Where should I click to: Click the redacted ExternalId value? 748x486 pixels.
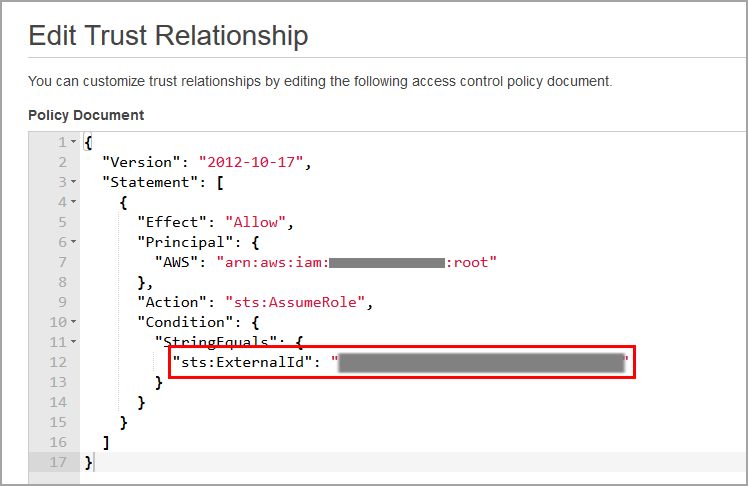pos(480,362)
